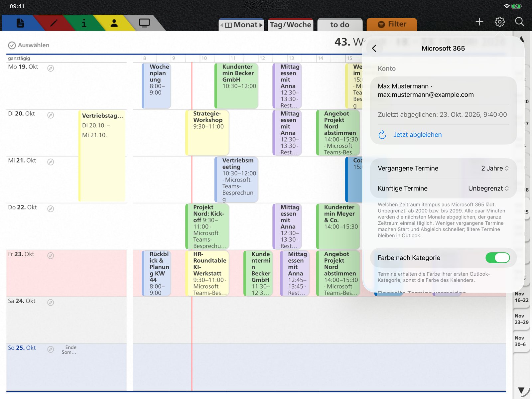Viewport: 532px width, 399px height.
Task: Open the to do tab
Action: (x=340, y=25)
